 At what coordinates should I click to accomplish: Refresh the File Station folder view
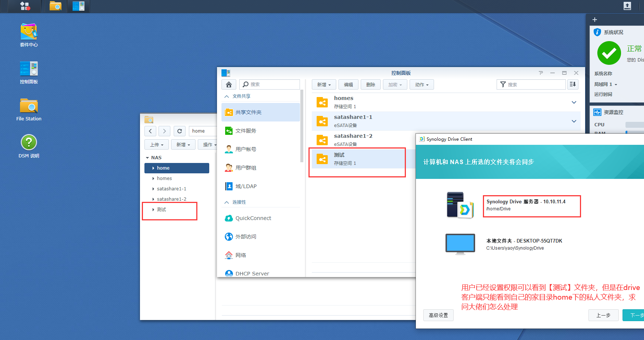pos(180,131)
